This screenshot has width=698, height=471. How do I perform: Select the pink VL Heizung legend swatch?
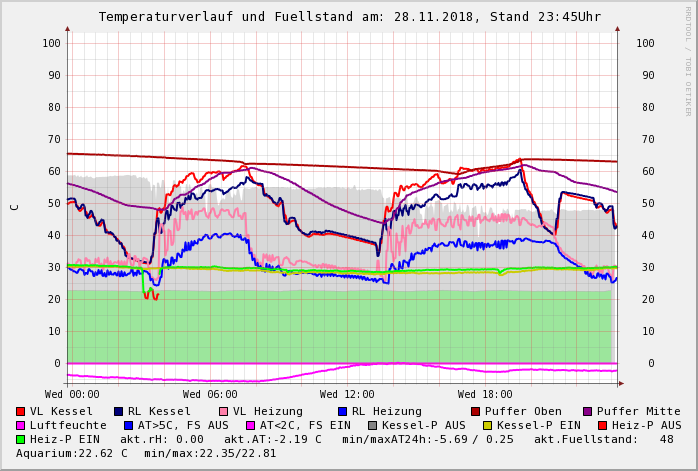coord(224,411)
